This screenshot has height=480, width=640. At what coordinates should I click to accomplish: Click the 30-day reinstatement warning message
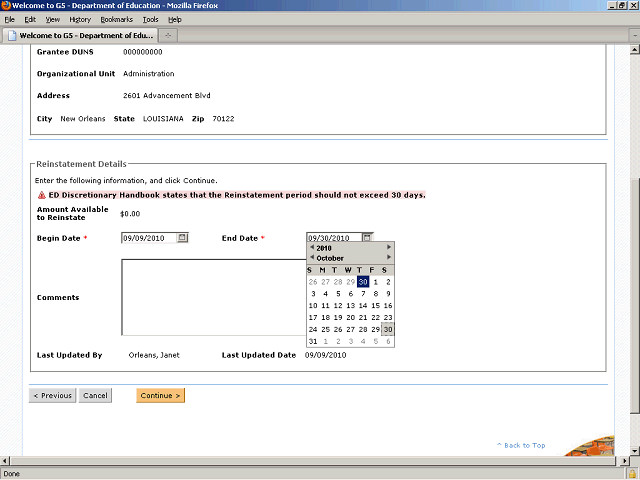pyautogui.click(x=237, y=196)
